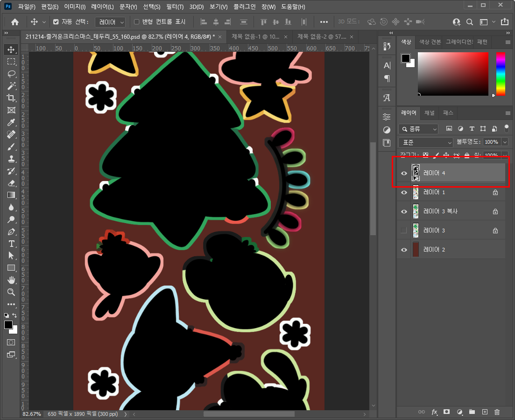Unlock 레이어 1 via its lock icon
Screen dimensions: 515x420
(x=495, y=192)
